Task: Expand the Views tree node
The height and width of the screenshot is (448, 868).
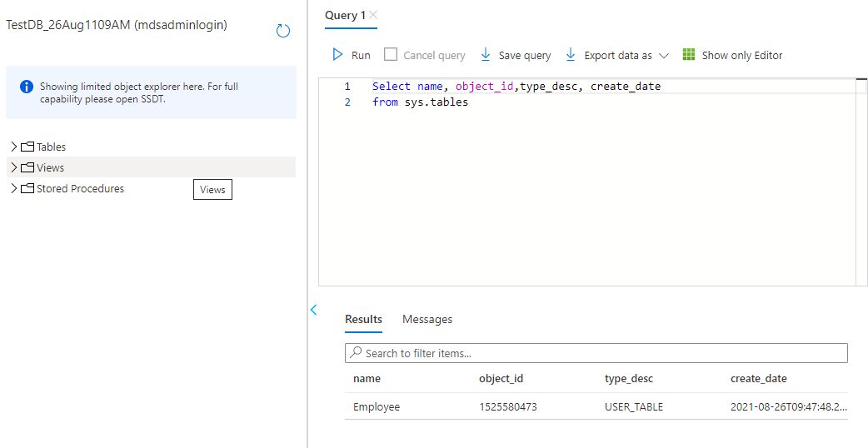Action: (14, 167)
